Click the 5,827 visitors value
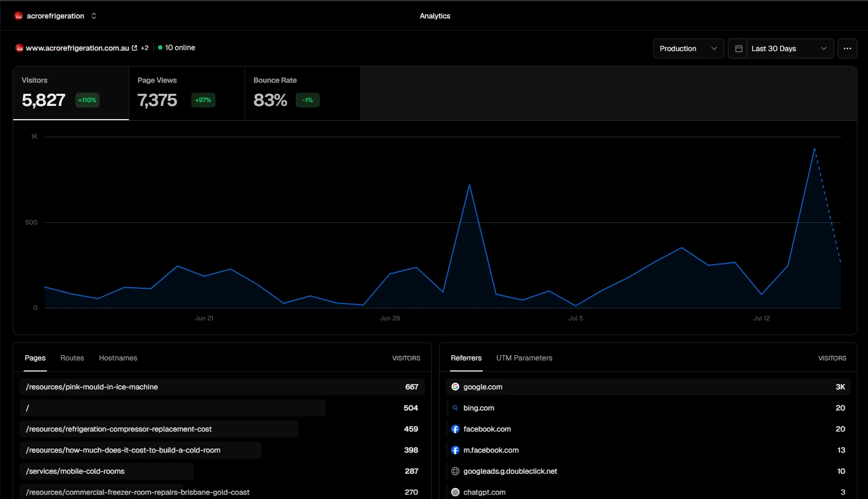This screenshot has width=868, height=499. click(44, 100)
